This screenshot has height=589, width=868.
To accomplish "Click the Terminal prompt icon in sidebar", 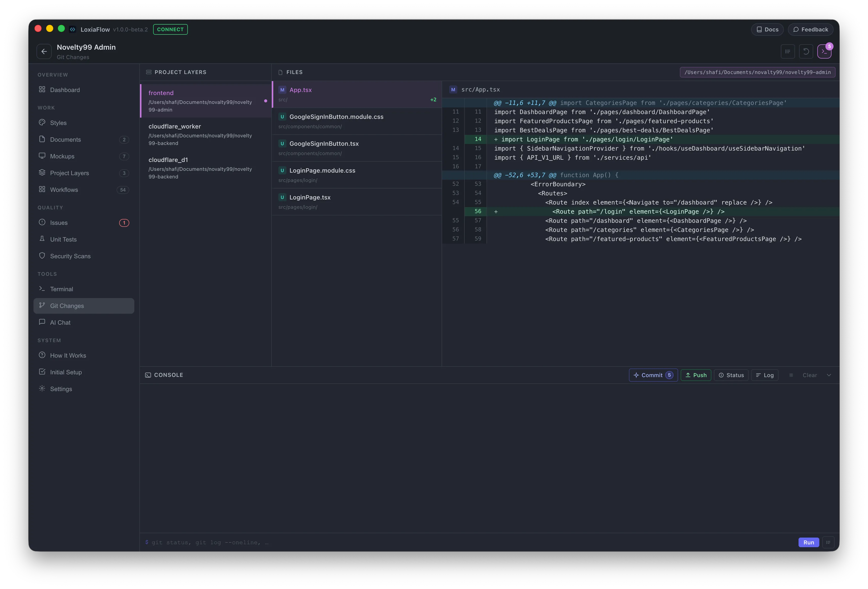I will 42,289.
